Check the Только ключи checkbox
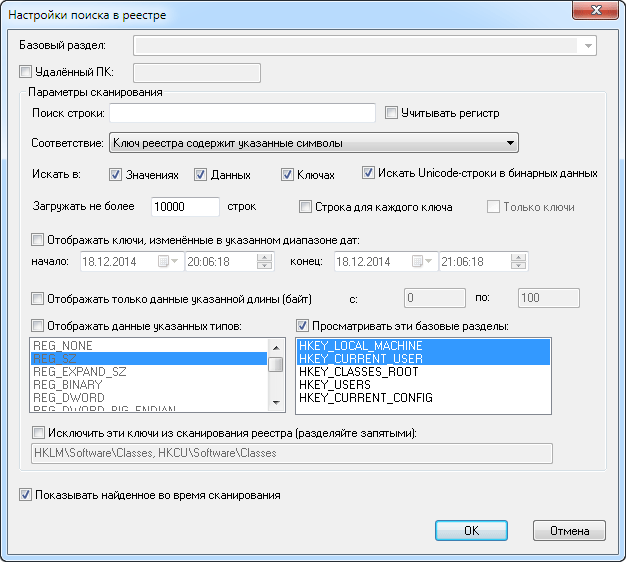The width and height of the screenshot is (626, 562). point(493,207)
